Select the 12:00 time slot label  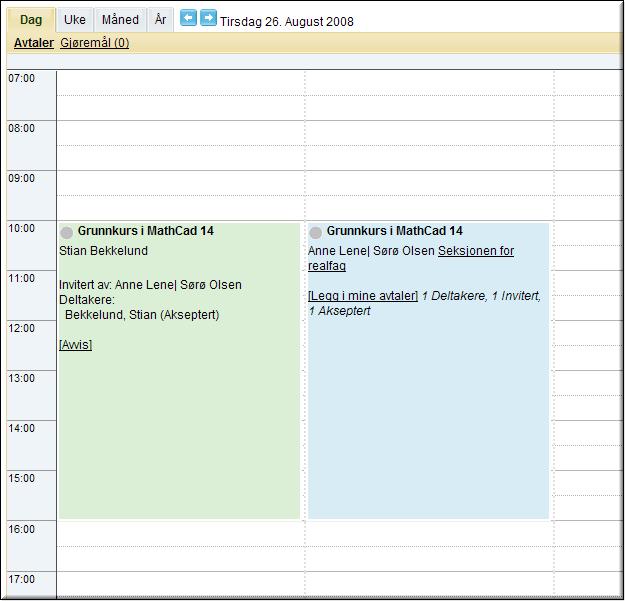pyautogui.click(x=22, y=328)
